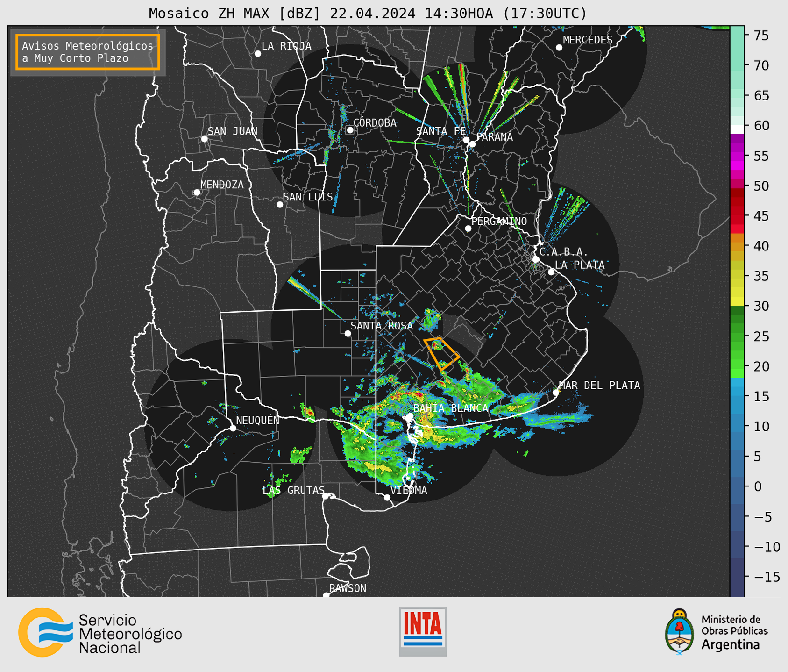Pick the yellow 30 dBZ band on color scale
788x672 pixels.
click(x=737, y=301)
